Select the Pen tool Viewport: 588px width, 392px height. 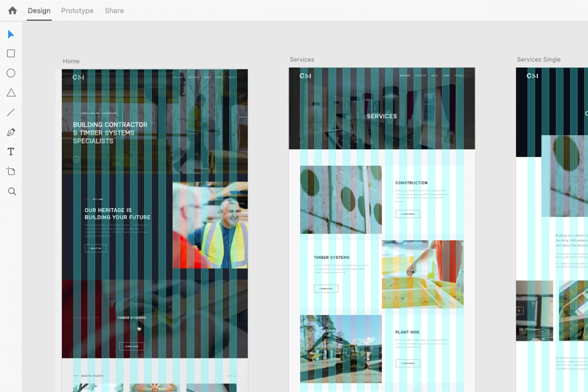[x=11, y=132]
